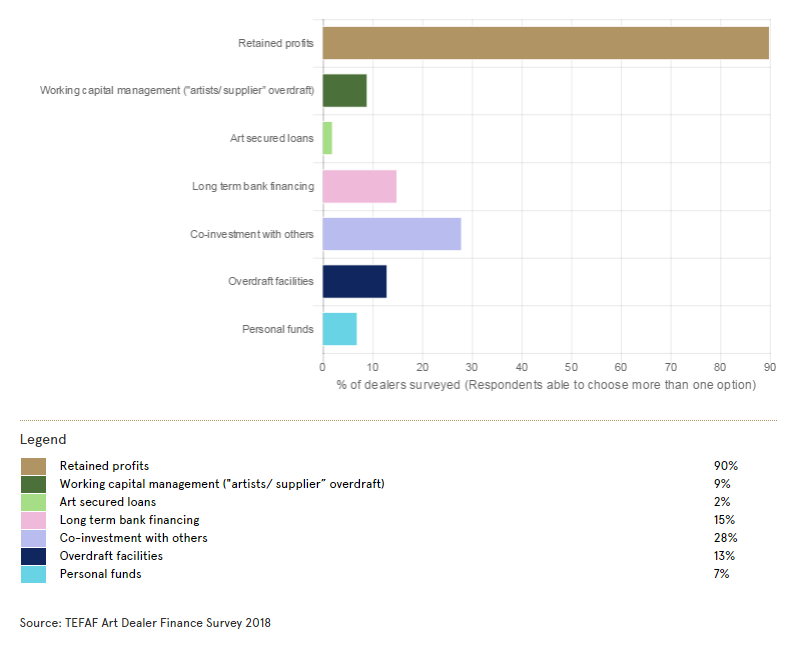This screenshot has height=650, width=798.
Task: Click the small Art secured loans bar
Action: (x=327, y=139)
